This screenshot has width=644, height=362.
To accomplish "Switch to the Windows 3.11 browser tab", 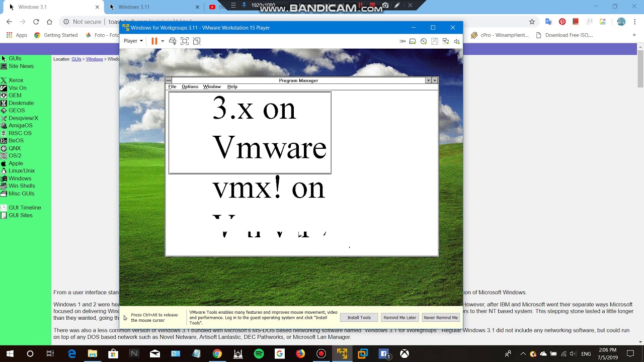I will click(x=153, y=7).
